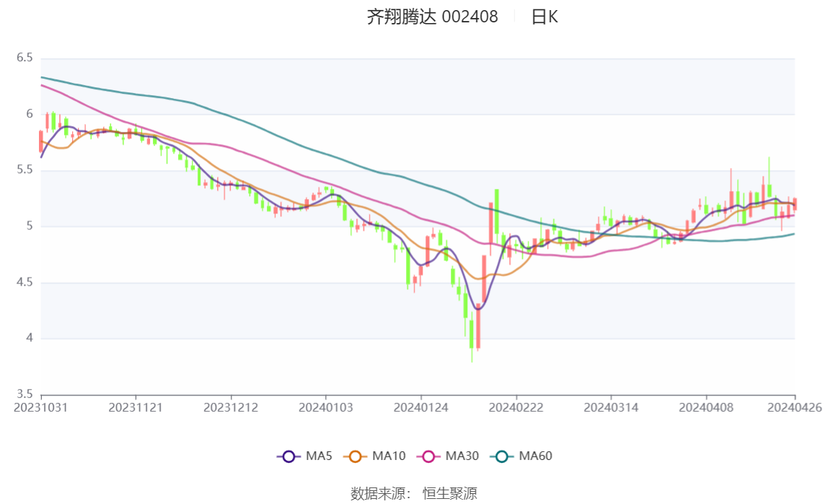
Task: Toggle the MA30 pink legend marker
Action: click(428, 456)
